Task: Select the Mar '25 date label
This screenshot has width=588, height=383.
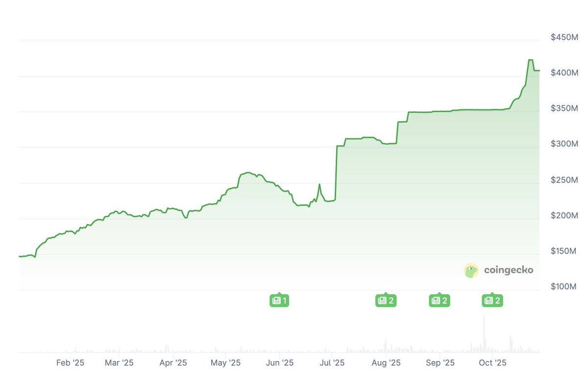Action: (119, 363)
